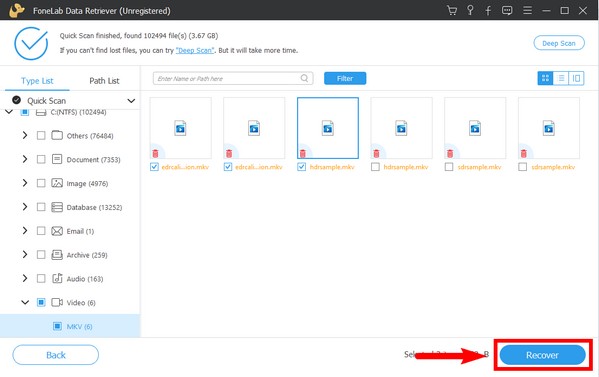
Task: Check the Others category checkbox
Action: click(x=41, y=135)
